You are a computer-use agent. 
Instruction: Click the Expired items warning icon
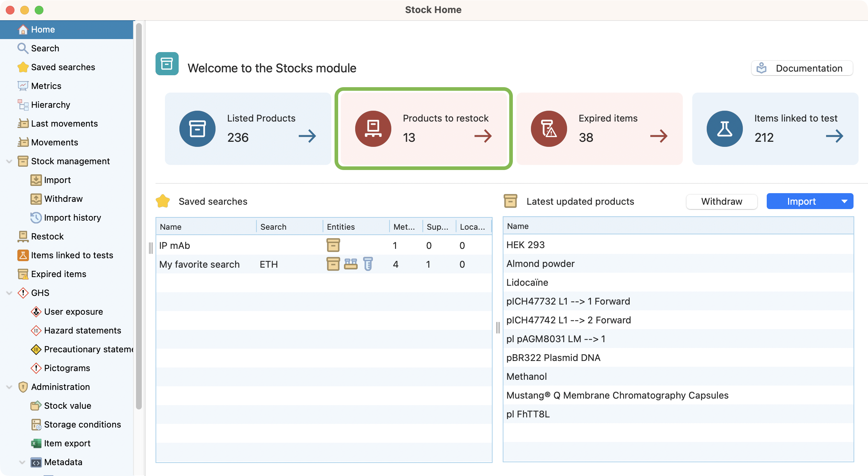click(549, 129)
